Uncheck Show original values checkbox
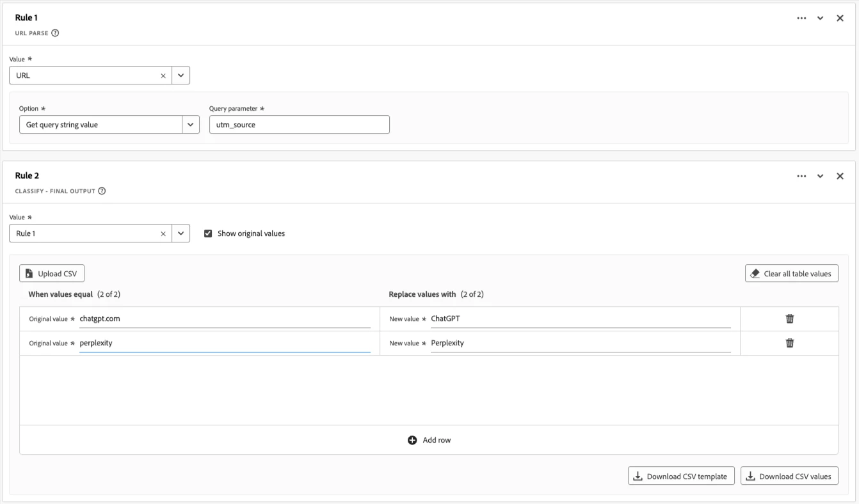 (208, 233)
